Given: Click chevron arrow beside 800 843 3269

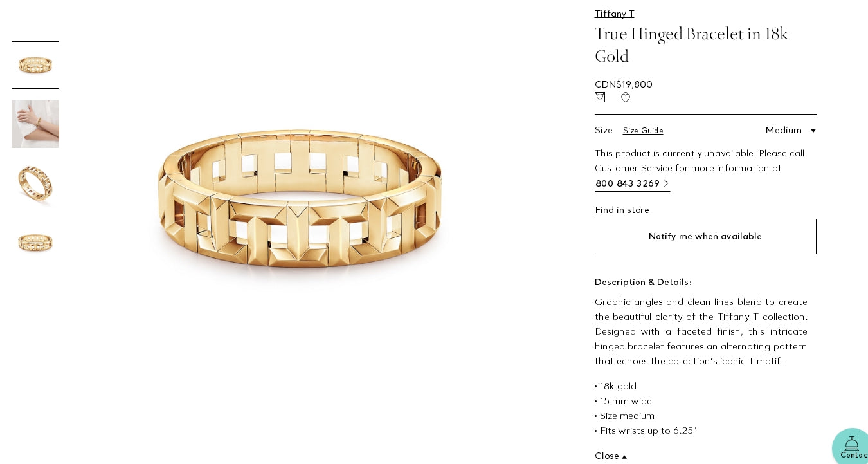Looking at the screenshot, I should [x=666, y=183].
